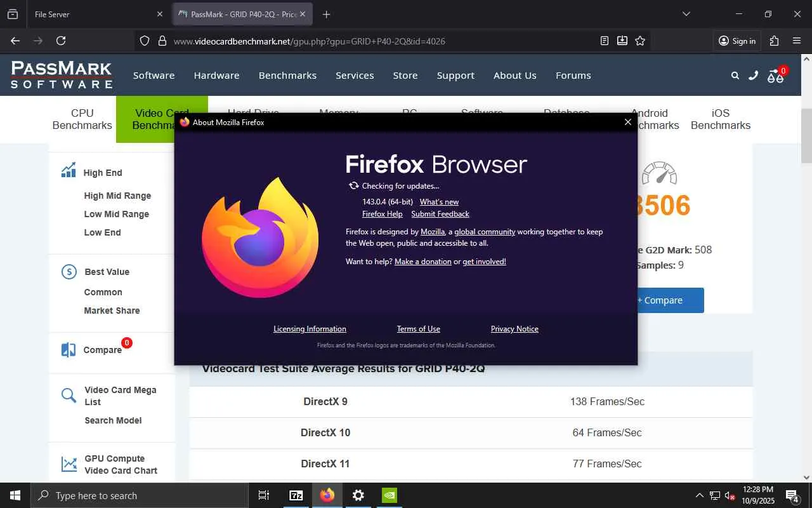This screenshot has height=508, width=812.
Task: Click the Best Value dollar icon
Action: click(x=69, y=272)
